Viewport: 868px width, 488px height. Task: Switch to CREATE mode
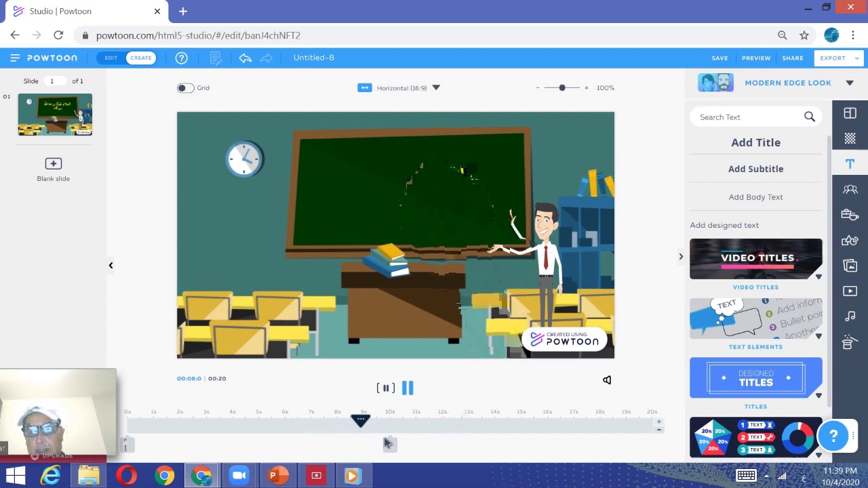point(141,58)
